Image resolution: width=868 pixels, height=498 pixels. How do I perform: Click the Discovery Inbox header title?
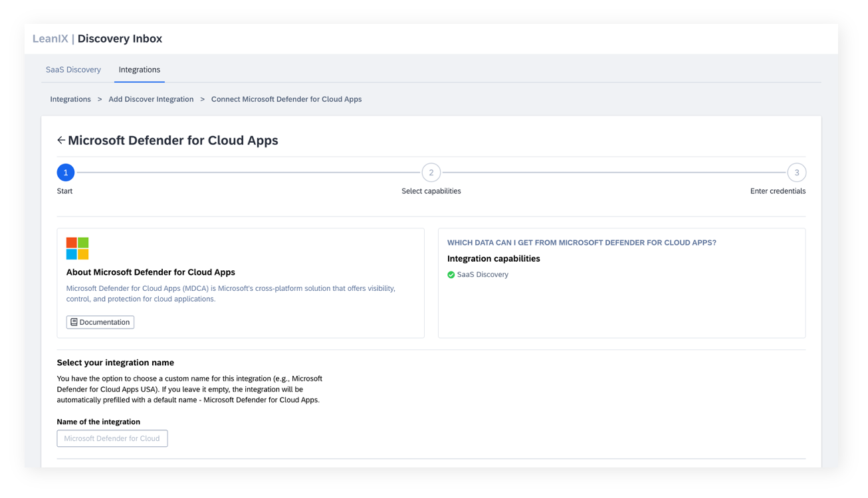pyautogui.click(x=120, y=39)
